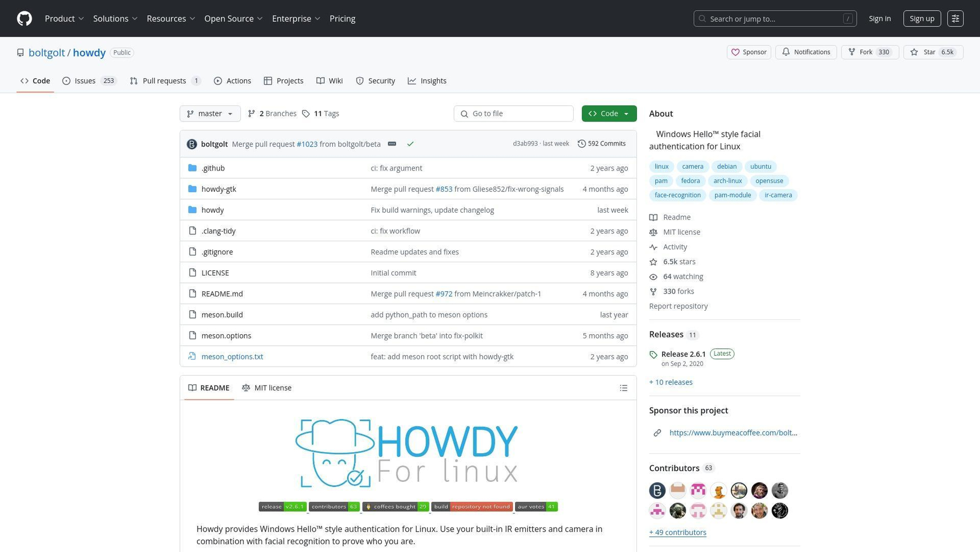Expand the Open Source menu
This screenshot has height=552, width=980.
click(x=234, y=18)
